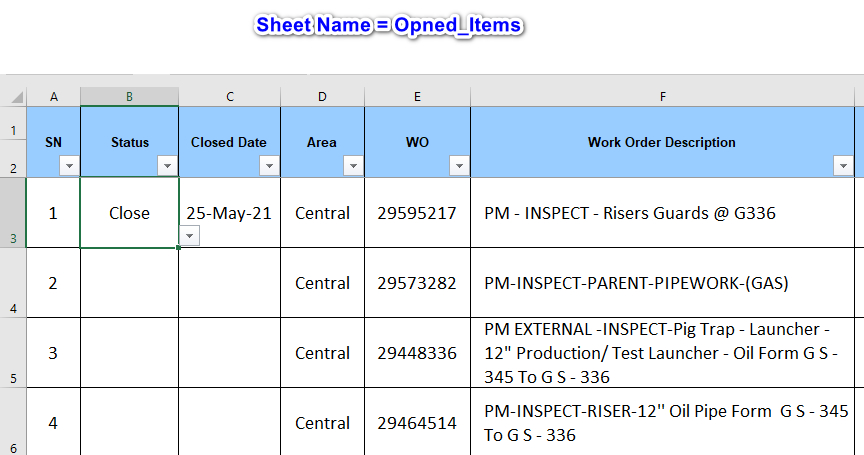Select column D header
This screenshot has width=864, height=455.
click(322, 96)
